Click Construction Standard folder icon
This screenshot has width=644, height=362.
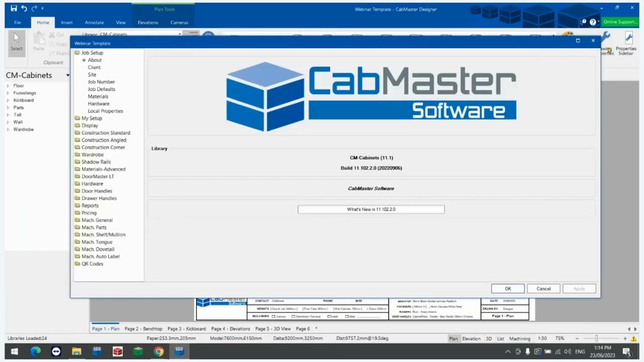click(77, 133)
